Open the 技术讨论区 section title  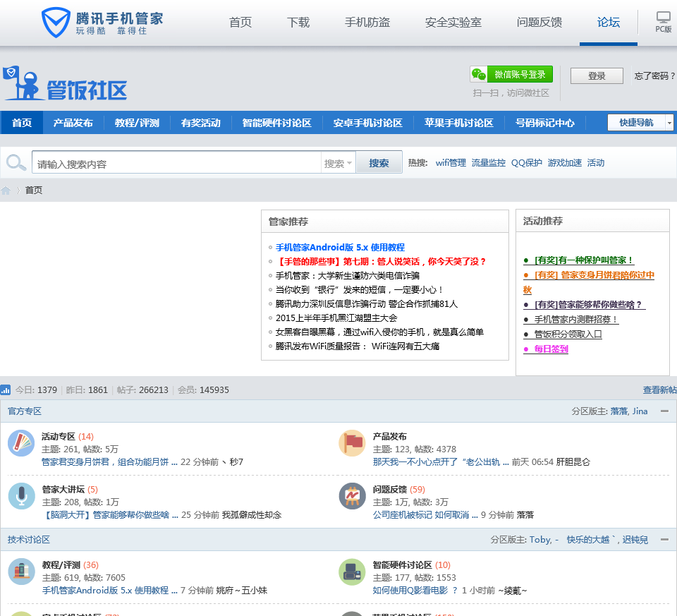tap(28, 540)
